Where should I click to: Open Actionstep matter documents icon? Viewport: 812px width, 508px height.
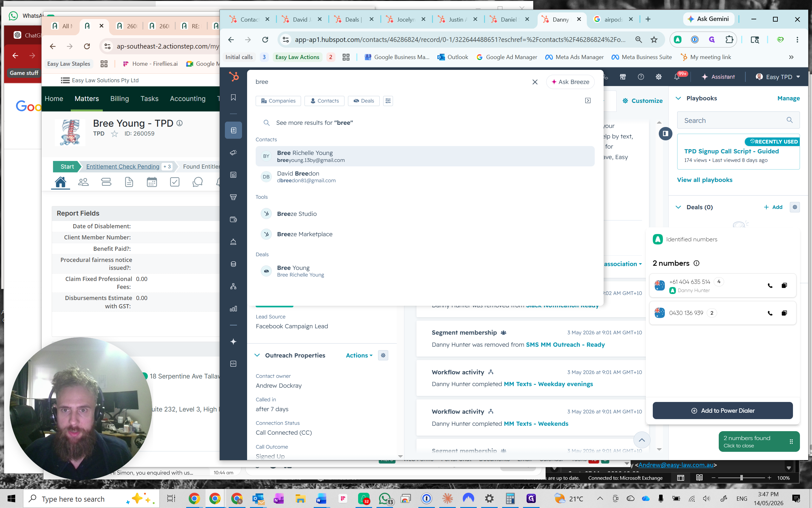tap(129, 182)
